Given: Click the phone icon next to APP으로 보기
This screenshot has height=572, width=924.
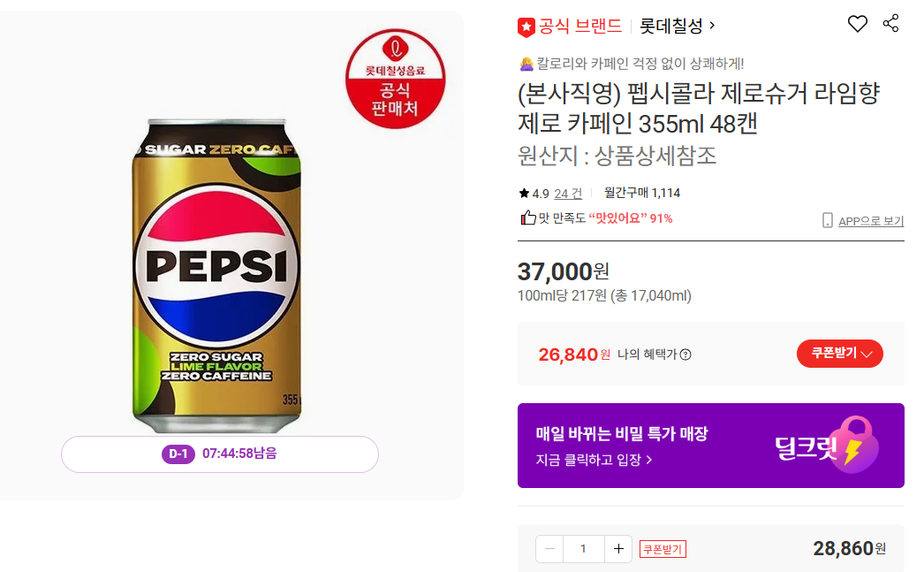Looking at the screenshot, I should 828,220.
